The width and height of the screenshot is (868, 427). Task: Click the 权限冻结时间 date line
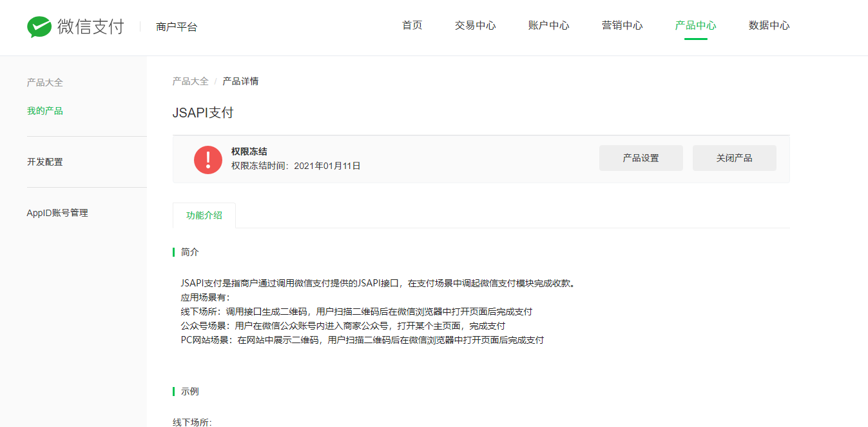tap(296, 166)
